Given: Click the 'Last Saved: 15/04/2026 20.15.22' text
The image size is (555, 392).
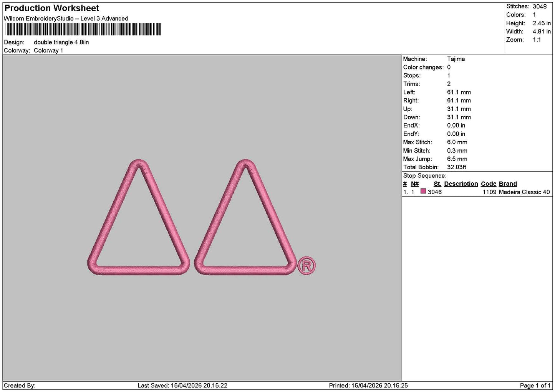Looking at the screenshot, I should (x=182, y=385).
